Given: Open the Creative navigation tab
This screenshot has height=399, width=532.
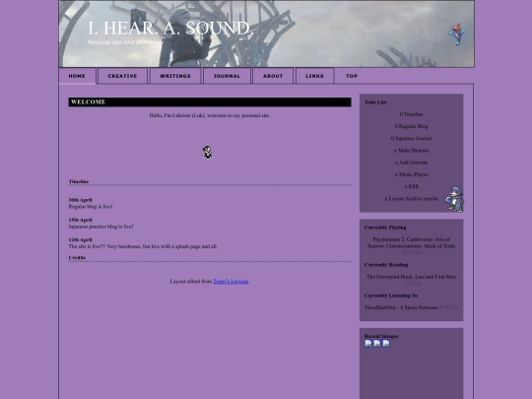Looking at the screenshot, I should pos(122,76).
